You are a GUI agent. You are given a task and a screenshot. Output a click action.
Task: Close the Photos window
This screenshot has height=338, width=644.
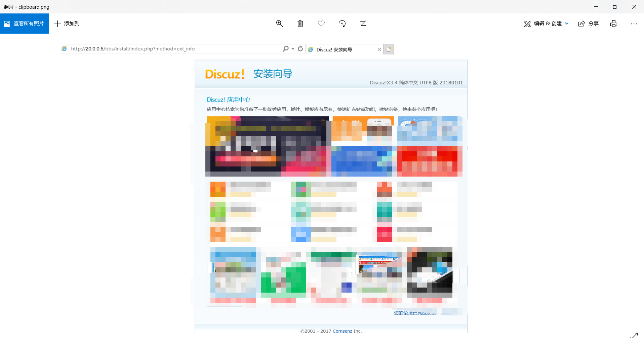point(634,7)
